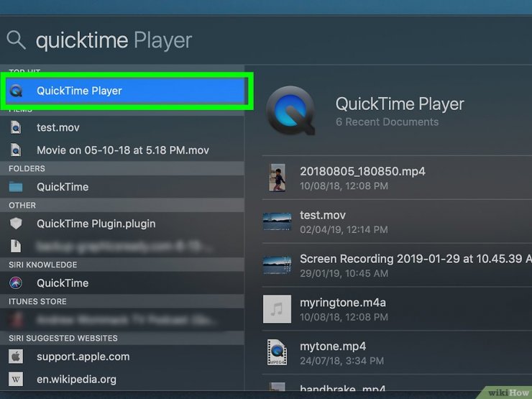Click QuickTime Player icon in top hit row
The height and width of the screenshot is (399, 532).
click(16, 91)
